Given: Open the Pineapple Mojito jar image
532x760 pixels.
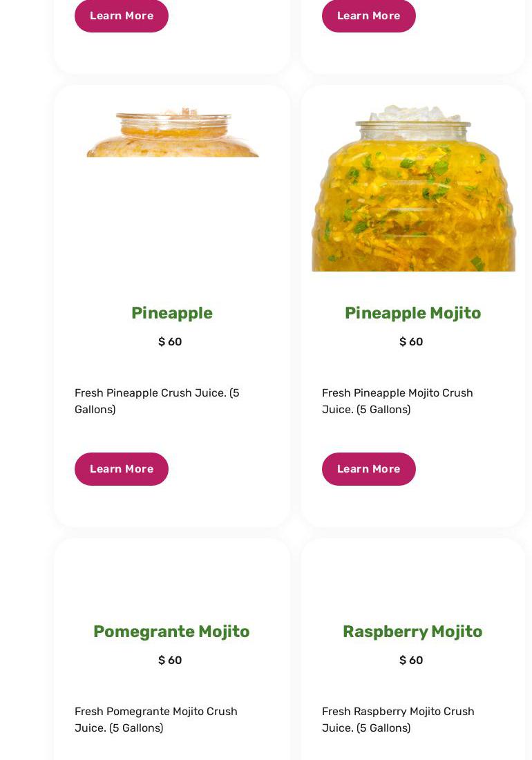Looking at the screenshot, I should (413, 188).
